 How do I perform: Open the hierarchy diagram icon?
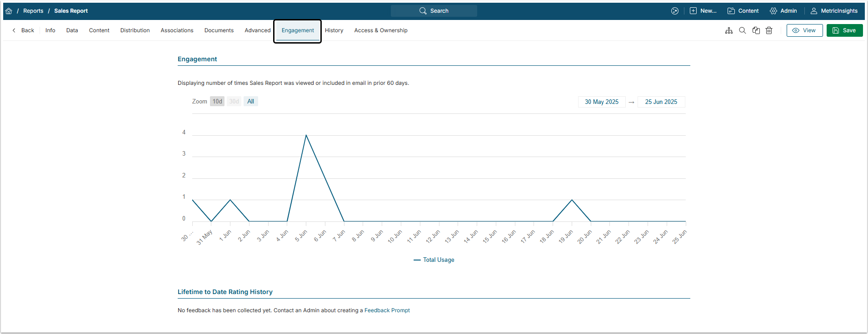pyautogui.click(x=729, y=30)
